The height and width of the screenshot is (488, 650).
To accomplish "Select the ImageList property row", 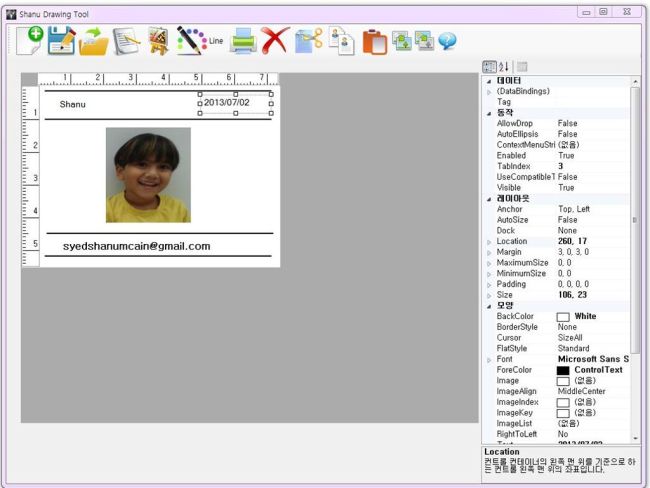I will (x=557, y=424).
